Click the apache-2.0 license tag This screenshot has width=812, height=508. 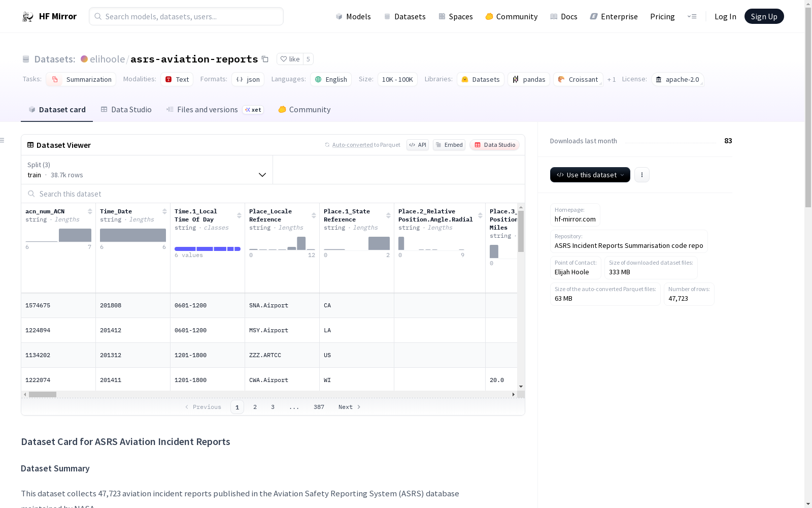click(678, 79)
